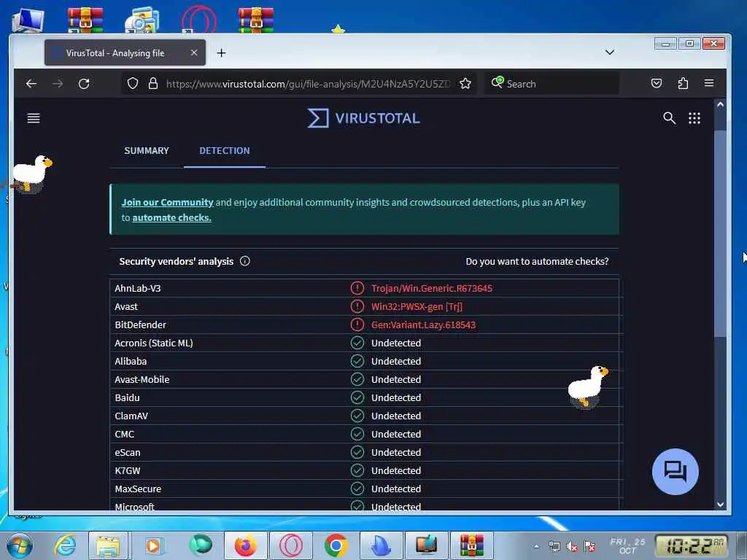Image resolution: width=747 pixels, height=560 pixels.
Task: Click the taskbar clock showing 10:22
Action: click(692, 545)
